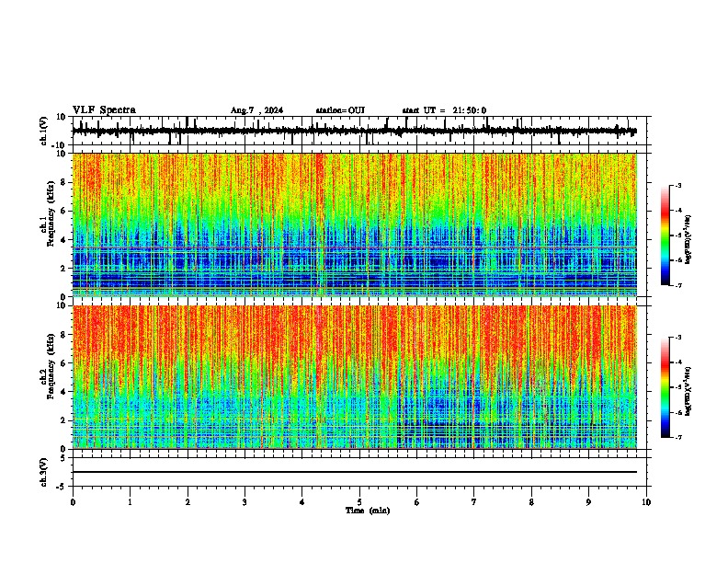Click the "ch.3(V)" axis label

(44, 472)
